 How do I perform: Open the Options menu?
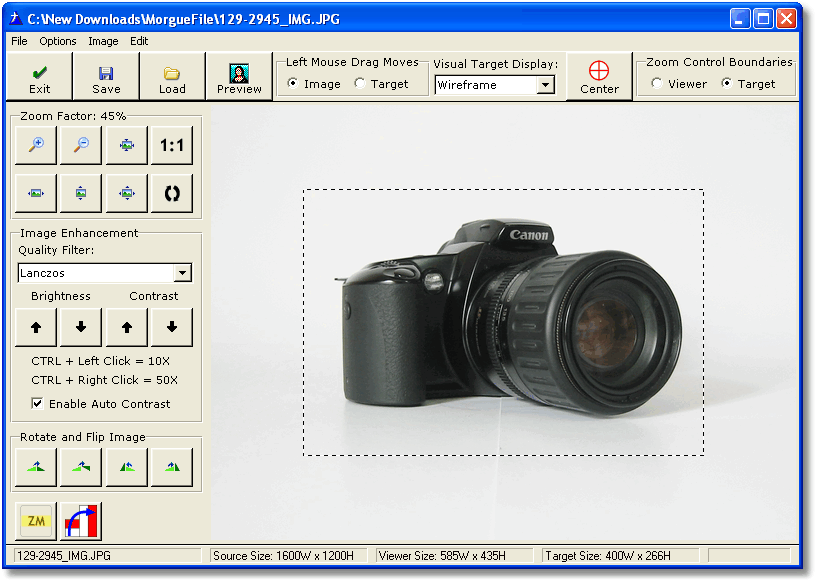(58, 41)
